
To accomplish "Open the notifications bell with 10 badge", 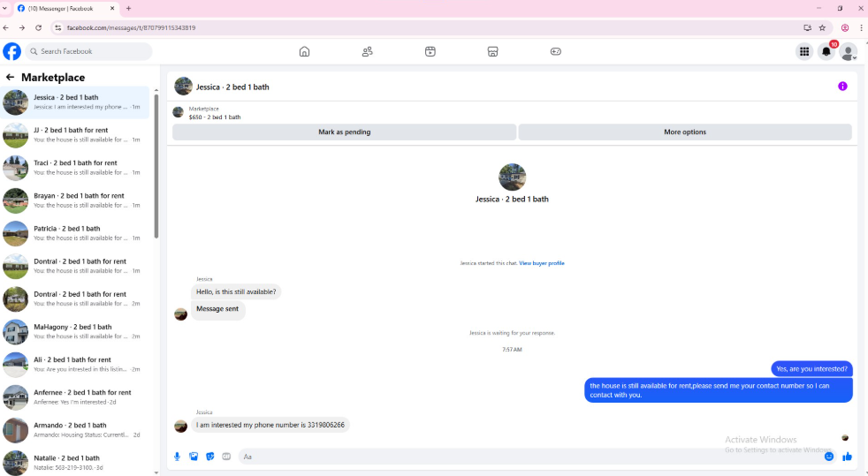I will [x=826, y=51].
